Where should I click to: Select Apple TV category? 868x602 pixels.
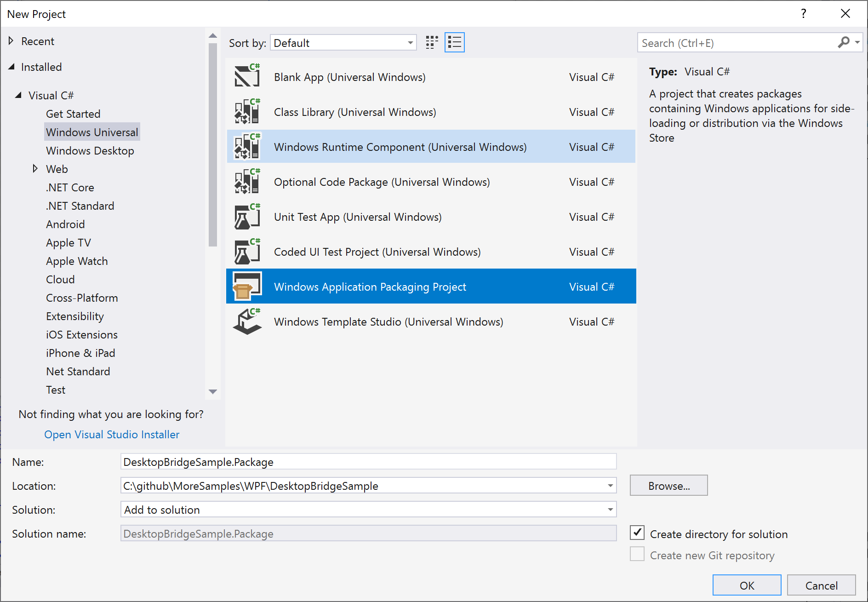[69, 242]
